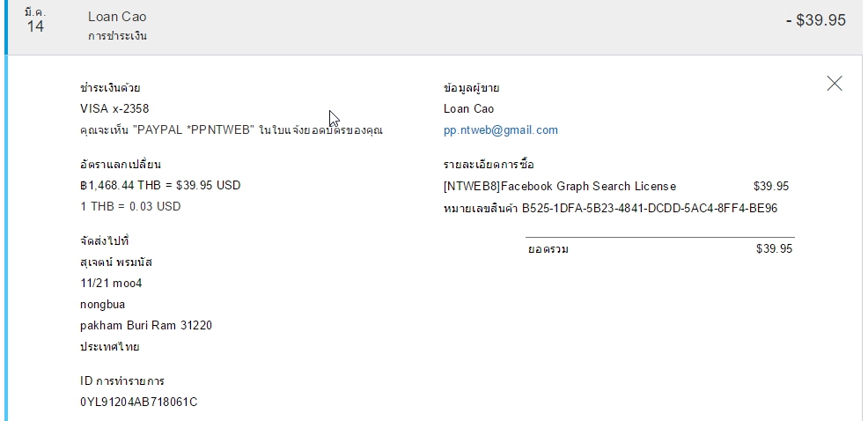Click the -$39.95 amount in header
This screenshot has width=868, height=421.
pyautogui.click(x=815, y=20)
